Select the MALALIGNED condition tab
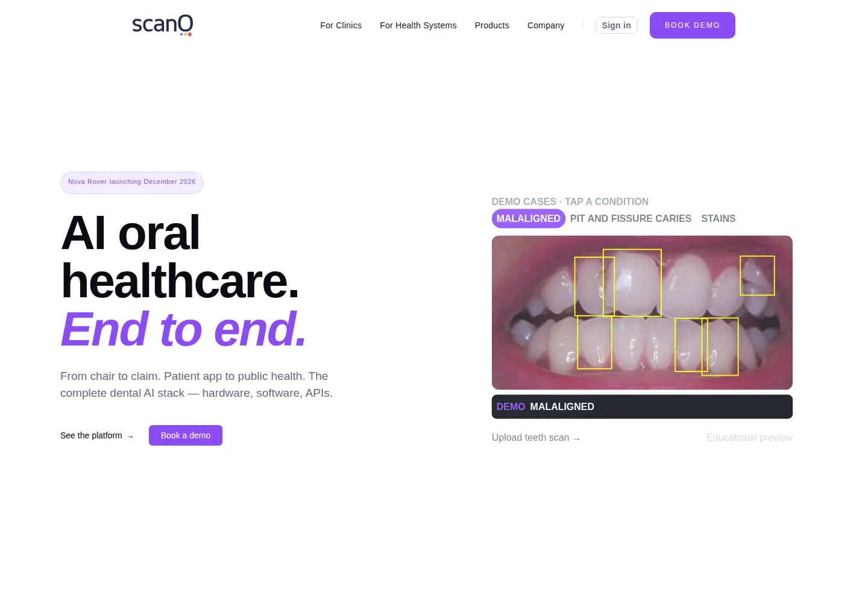The width and height of the screenshot is (868, 603). coord(528,218)
